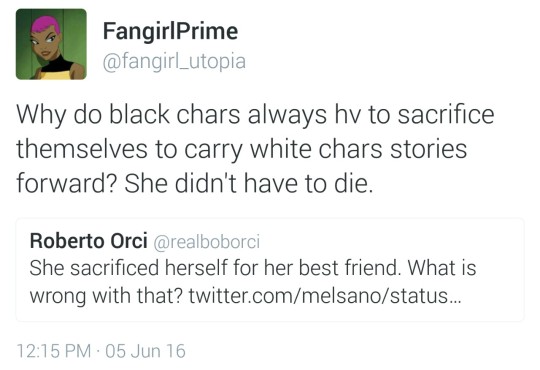This screenshot has height=370, width=540.
Task: Click the '12:15 PM' timestamp
Action: point(54,351)
